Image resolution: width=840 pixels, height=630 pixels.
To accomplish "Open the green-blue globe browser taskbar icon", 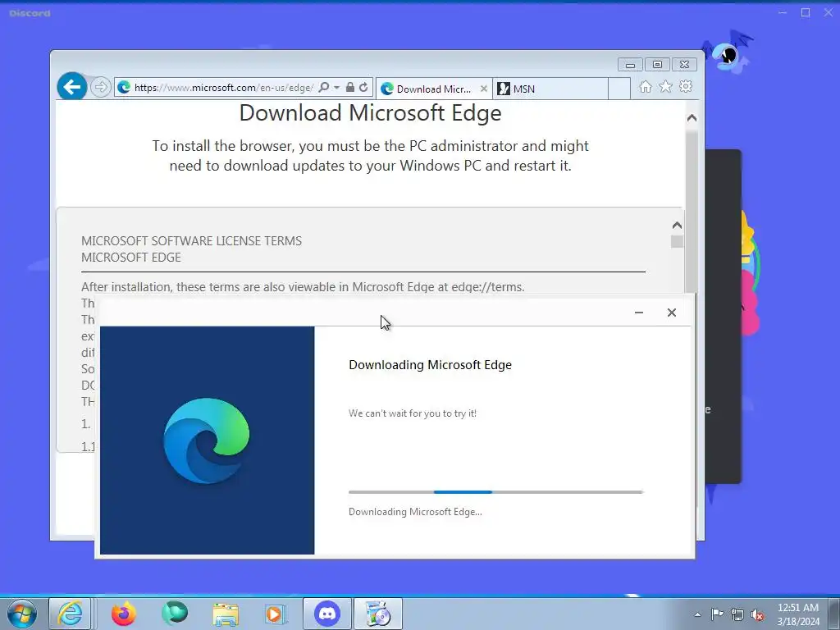I will pyautogui.click(x=175, y=614).
